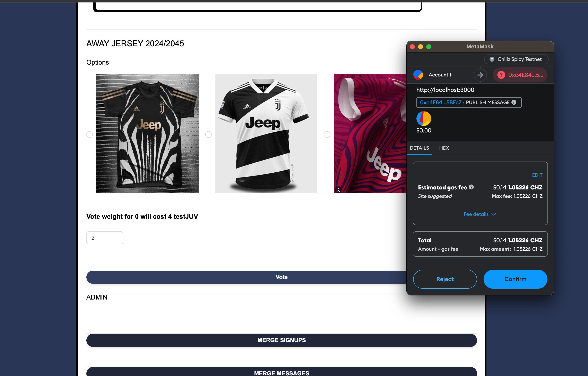Select the third jersey radio button option
The image size is (588, 376).
pos(326,133)
